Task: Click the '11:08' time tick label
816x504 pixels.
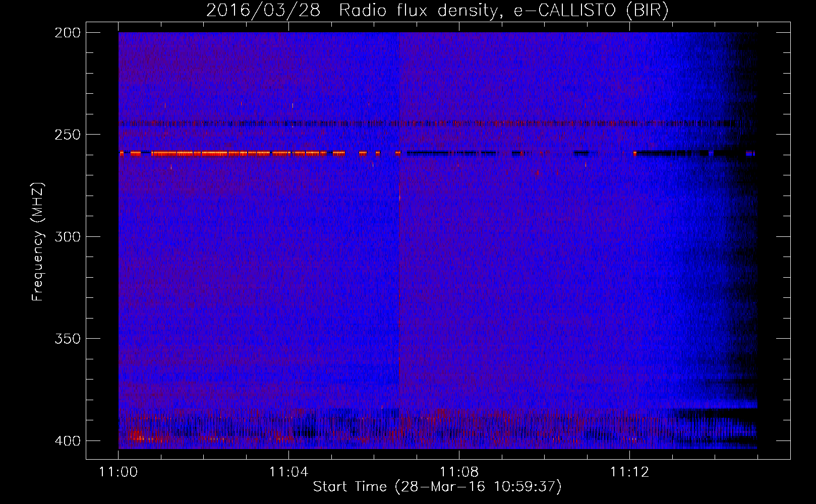Action: [459, 472]
